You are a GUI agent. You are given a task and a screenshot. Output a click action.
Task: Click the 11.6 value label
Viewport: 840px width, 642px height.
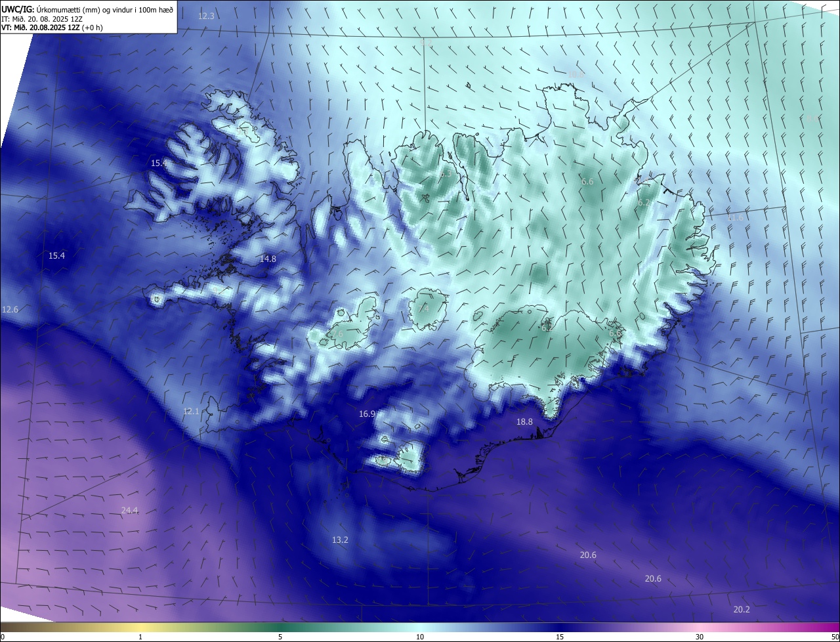pos(736,218)
